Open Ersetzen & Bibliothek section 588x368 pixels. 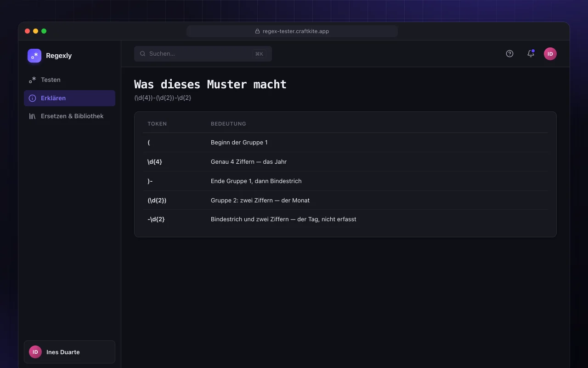(x=69, y=116)
